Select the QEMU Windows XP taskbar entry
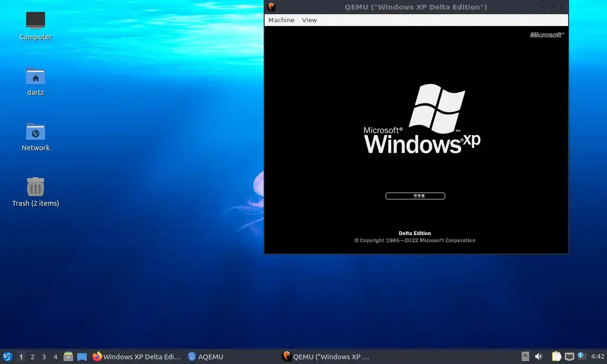This screenshot has width=607, height=364. (x=326, y=356)
